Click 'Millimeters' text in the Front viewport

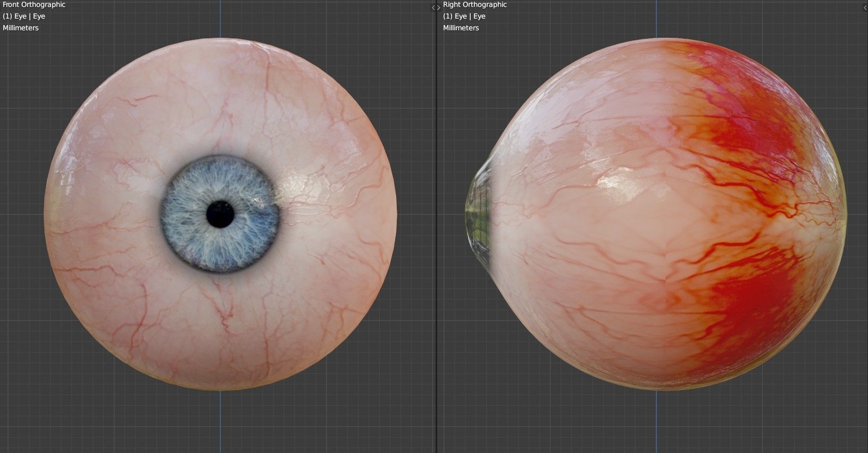(x=21, y=28)
